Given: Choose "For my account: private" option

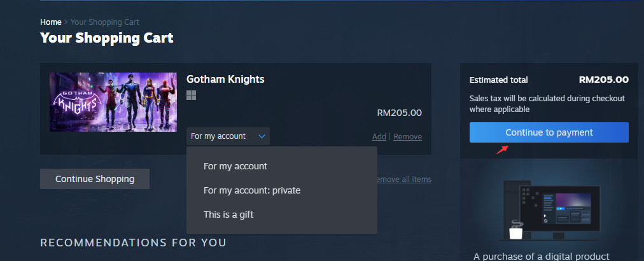Looking at the screenshot, I should (252, 190).
